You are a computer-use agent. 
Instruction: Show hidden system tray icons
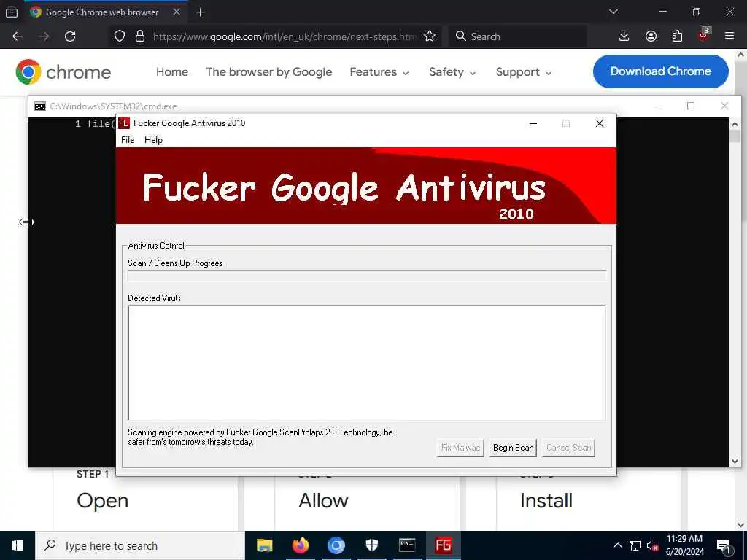(617, 545)
